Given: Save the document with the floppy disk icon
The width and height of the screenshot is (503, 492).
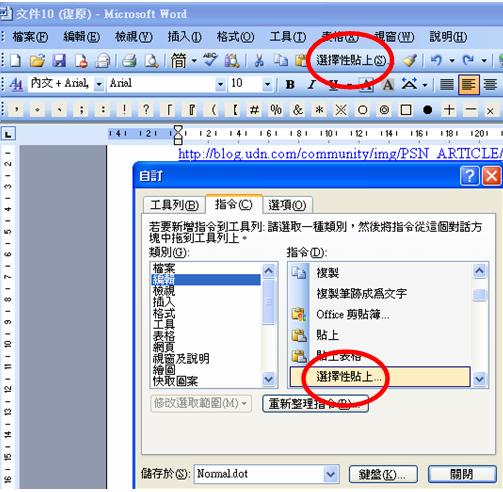Looking at the screenshot, I should click(59, 60).
